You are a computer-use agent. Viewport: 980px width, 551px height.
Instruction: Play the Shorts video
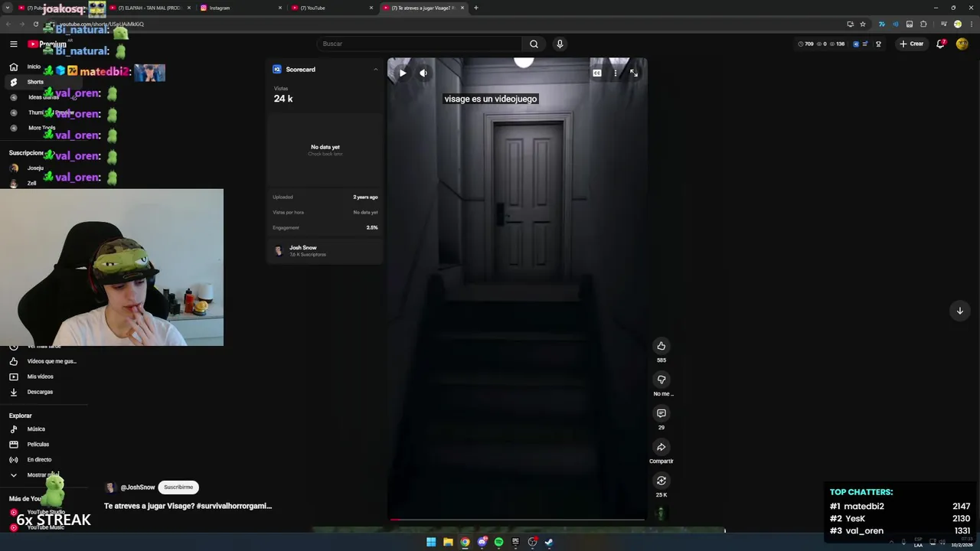click(403, 73)
